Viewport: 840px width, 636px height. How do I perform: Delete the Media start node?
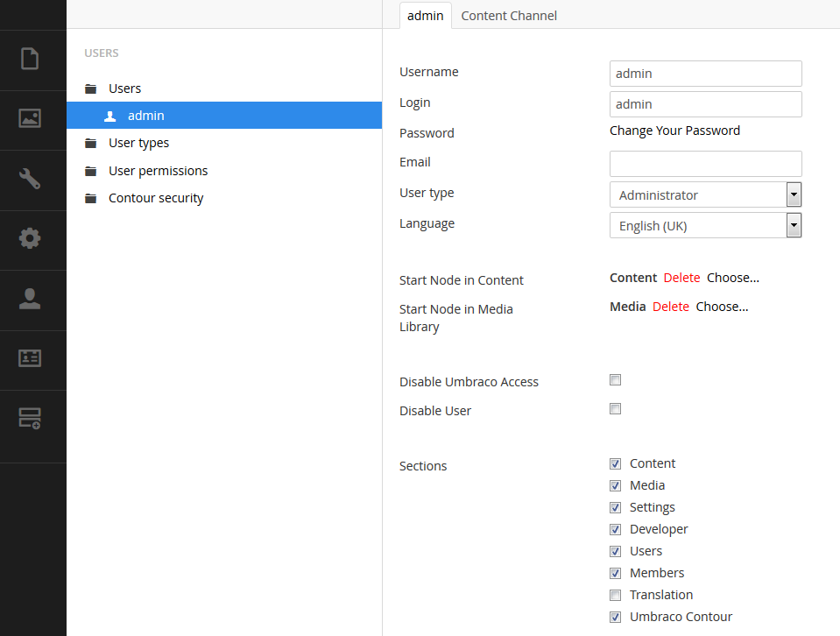click(671, 307)
